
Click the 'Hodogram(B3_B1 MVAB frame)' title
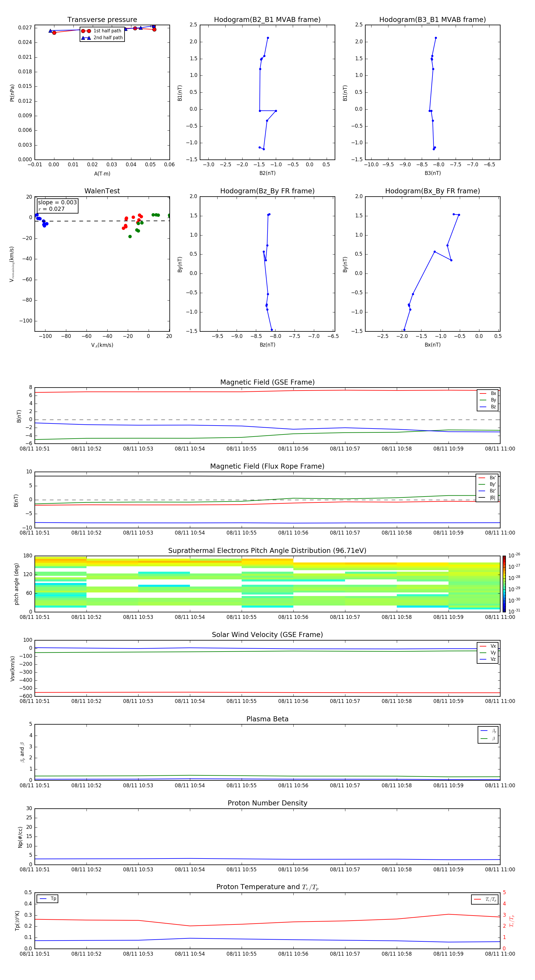pos(432,20)
